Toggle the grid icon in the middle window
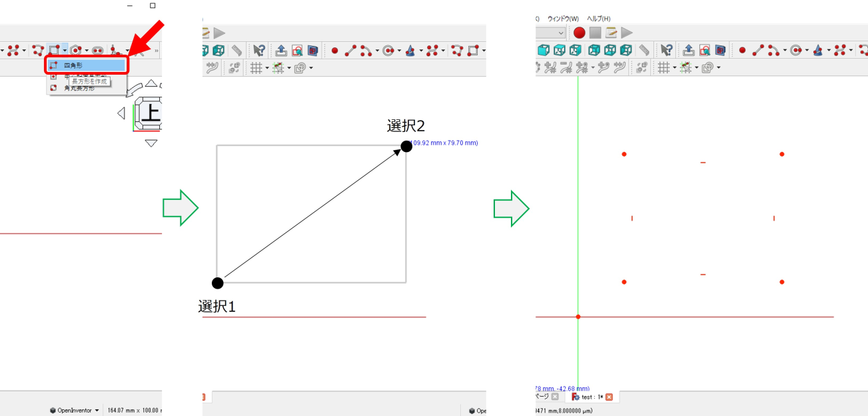 255,67
